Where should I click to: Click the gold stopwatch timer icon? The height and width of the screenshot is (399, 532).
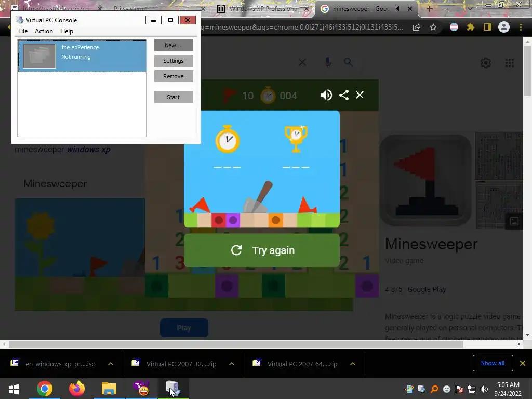268,96
